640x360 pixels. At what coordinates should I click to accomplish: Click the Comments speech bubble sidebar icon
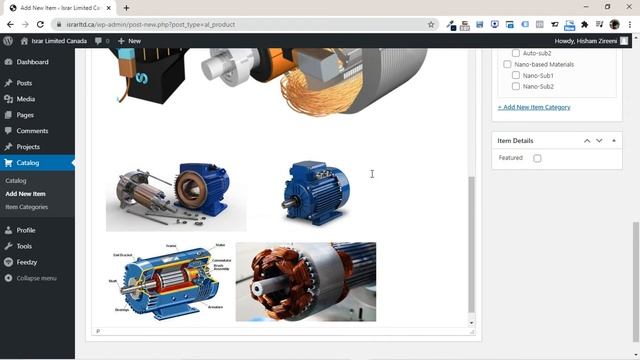[9, 131]
